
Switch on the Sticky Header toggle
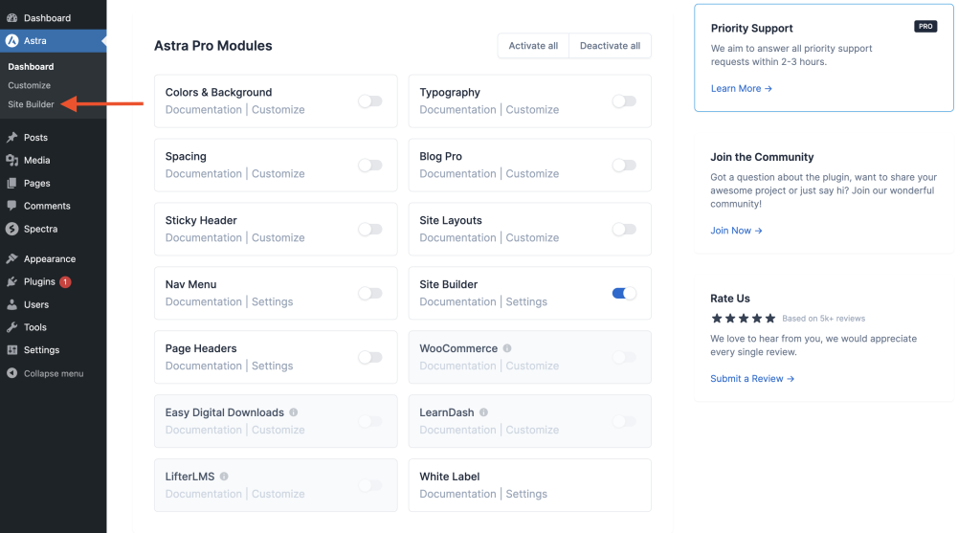[370, 230]
